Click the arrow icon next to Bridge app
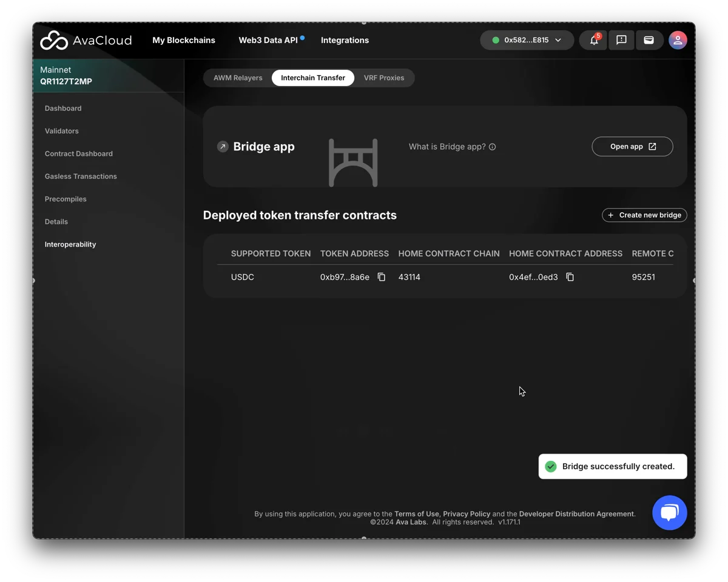 (223, 147)
